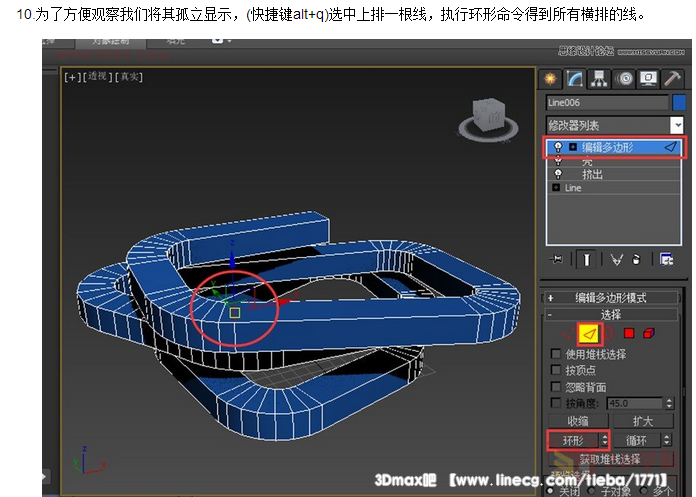The height and width of the screenshot is (497, 696).
Task: Click the 获取堆栈选择 button
Action: (611, 459)
